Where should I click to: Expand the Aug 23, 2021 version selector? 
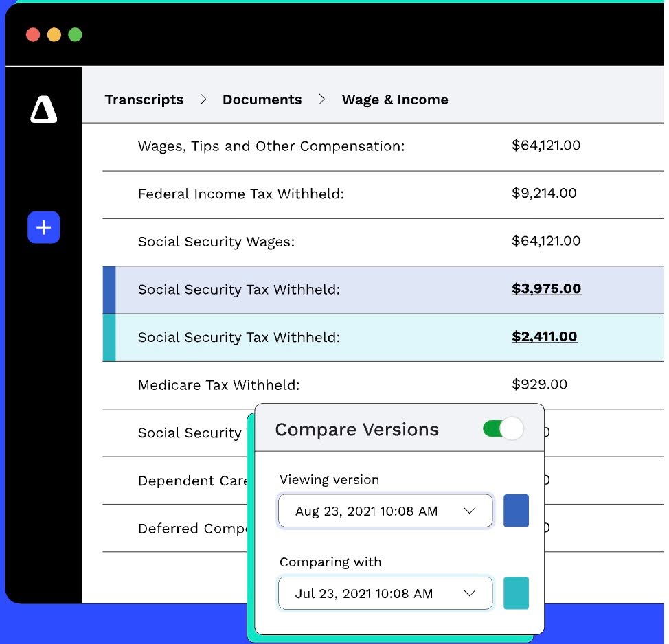tap(385, 511)
